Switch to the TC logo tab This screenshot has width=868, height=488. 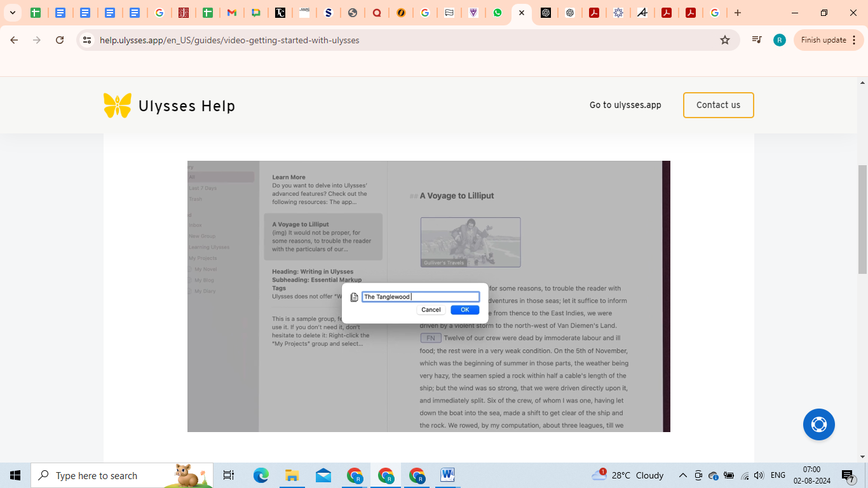click(280, 13)
